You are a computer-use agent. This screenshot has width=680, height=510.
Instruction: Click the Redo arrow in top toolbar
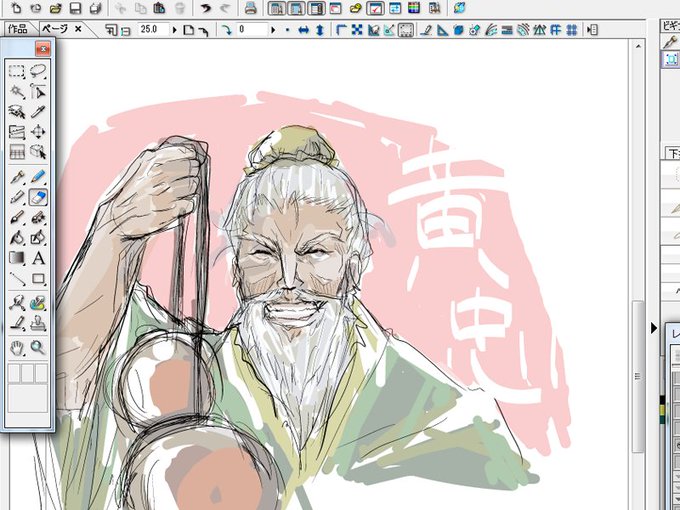225,8
